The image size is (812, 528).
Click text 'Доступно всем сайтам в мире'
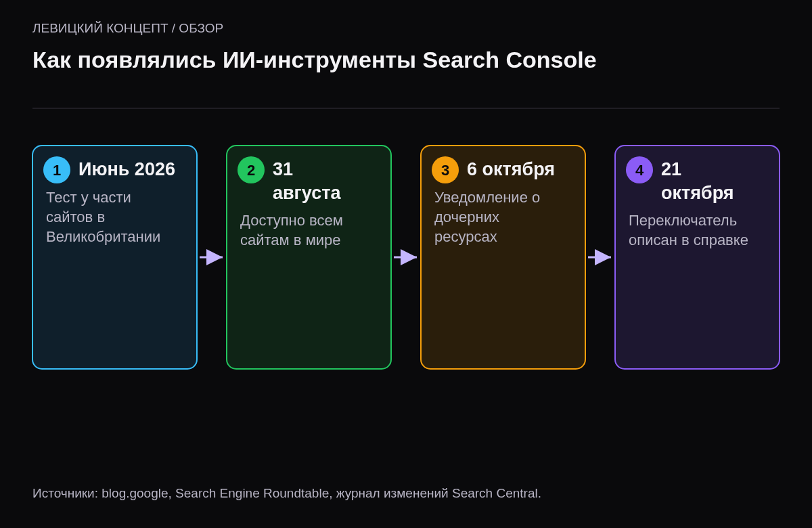292,230
